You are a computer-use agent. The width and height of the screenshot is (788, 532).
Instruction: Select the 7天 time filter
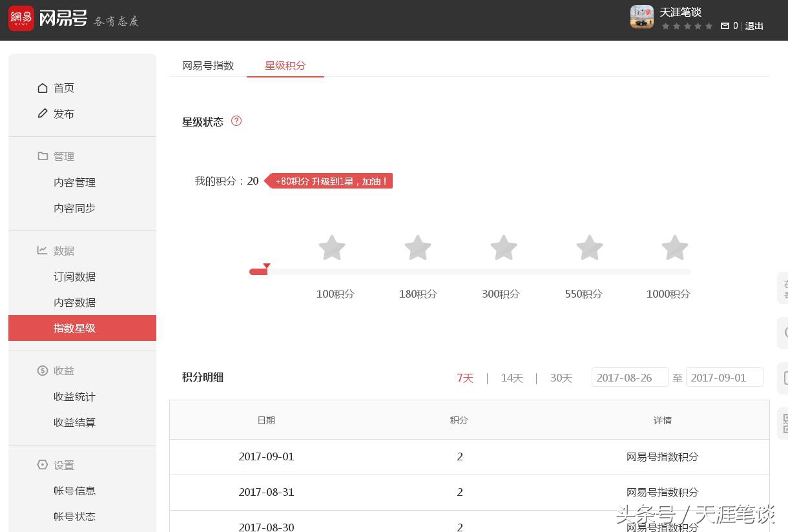[x=465, y=378]
